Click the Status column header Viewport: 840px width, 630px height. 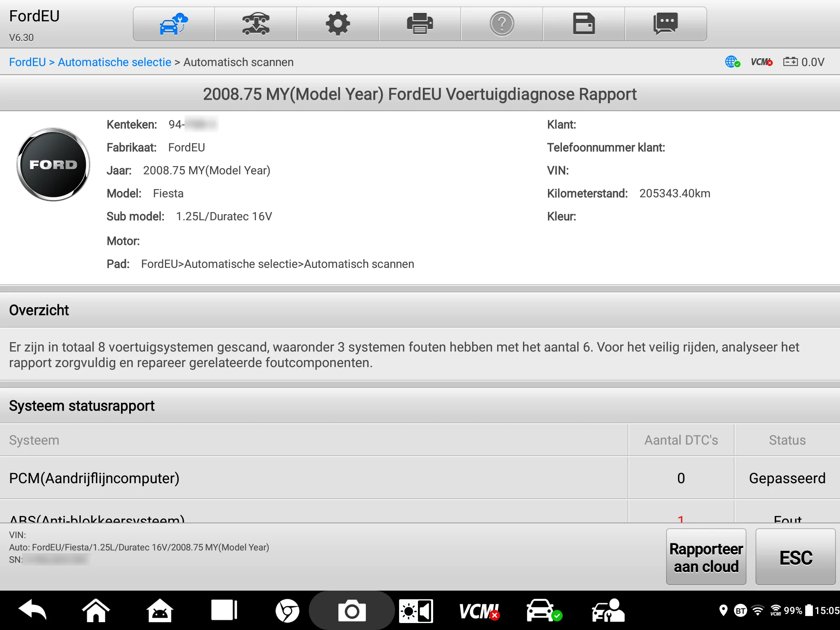[x=787, y=440]
